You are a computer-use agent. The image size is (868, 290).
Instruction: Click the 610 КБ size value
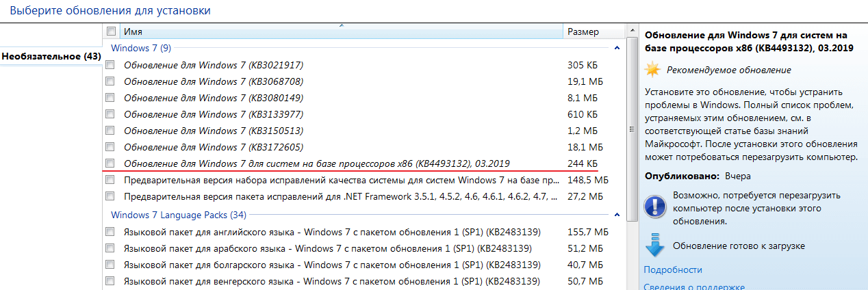pyautogui.click(x=583, y=114)
